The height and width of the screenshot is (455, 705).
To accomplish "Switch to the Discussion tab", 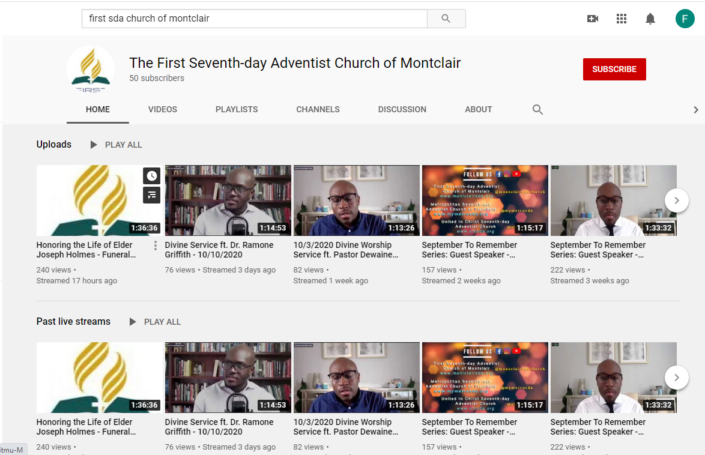I will pyautogui.click(x=402, y=109).
